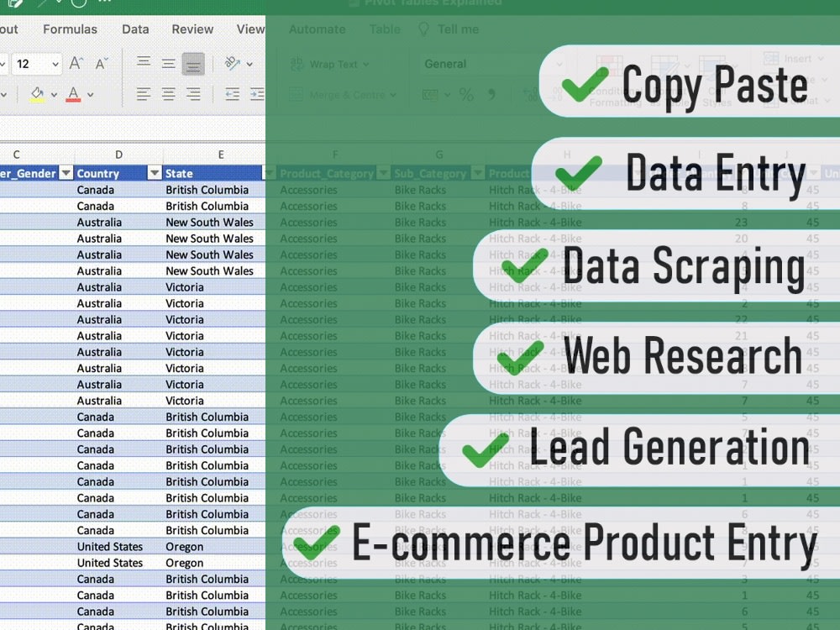This screenshot has width=840, height=630.
Task: Open the Merge & Centre dropdown
Action: 394,96
